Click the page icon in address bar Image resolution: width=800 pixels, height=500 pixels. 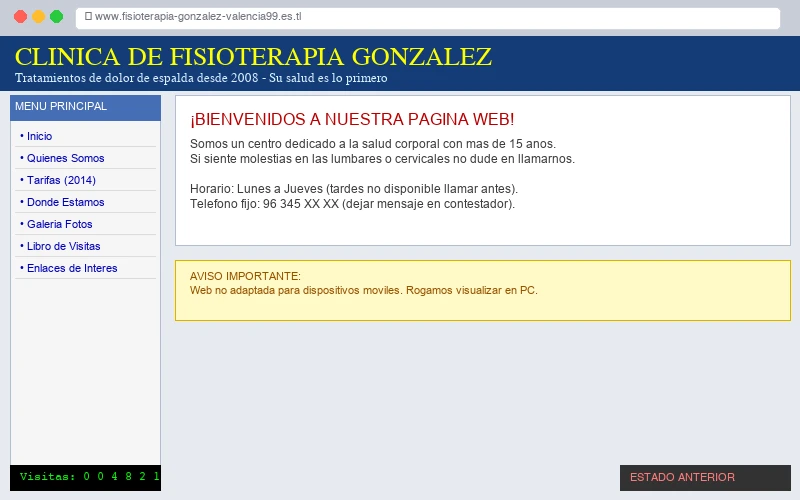tap(88, 16)
